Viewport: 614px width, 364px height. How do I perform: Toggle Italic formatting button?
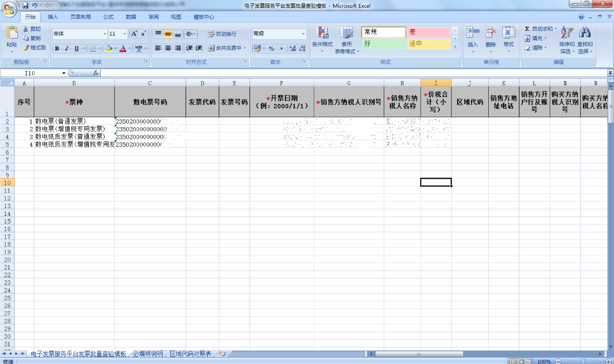coord(67,48)
